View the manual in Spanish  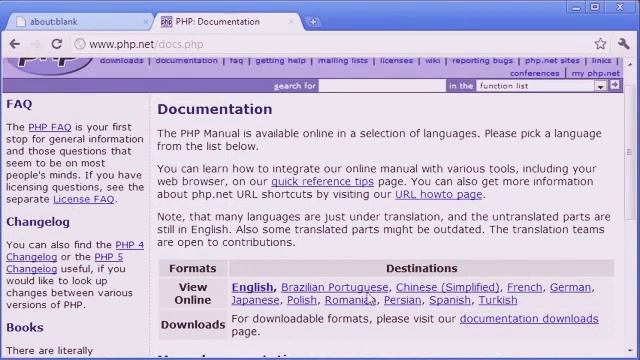click(450, 300)
